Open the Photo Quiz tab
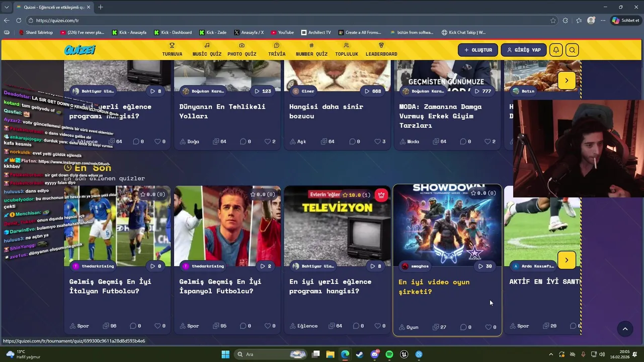The height and width of the screenshot is (362, 644). pos(242,50)
